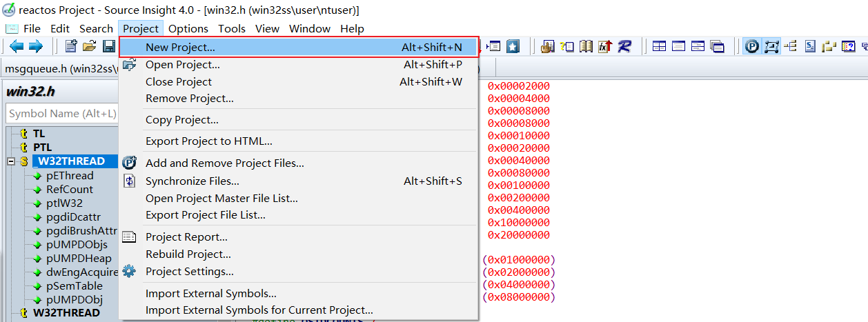Image resolution: width=868 pixels, height=322 pixels.
Task: Select pUMPDHeap member in symbol tree
Action: click(x=79, y=258)
